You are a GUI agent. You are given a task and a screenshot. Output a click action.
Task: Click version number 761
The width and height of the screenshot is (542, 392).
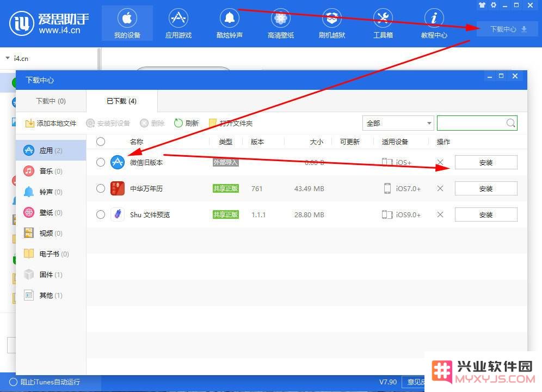257,188
